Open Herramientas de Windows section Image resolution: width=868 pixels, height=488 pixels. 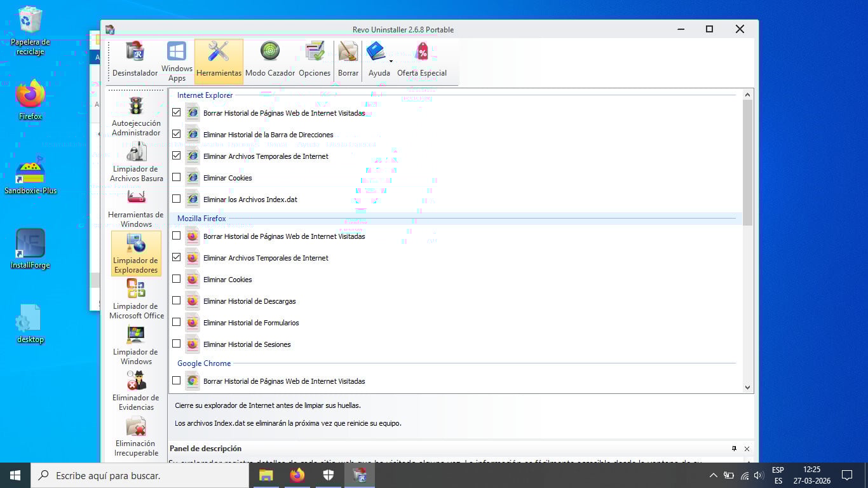click(136, 208)
